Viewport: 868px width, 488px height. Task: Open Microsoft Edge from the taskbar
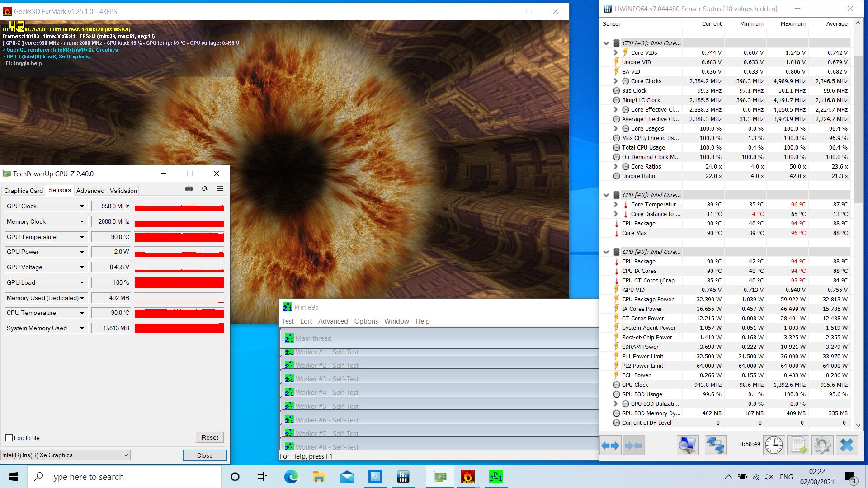291,477
